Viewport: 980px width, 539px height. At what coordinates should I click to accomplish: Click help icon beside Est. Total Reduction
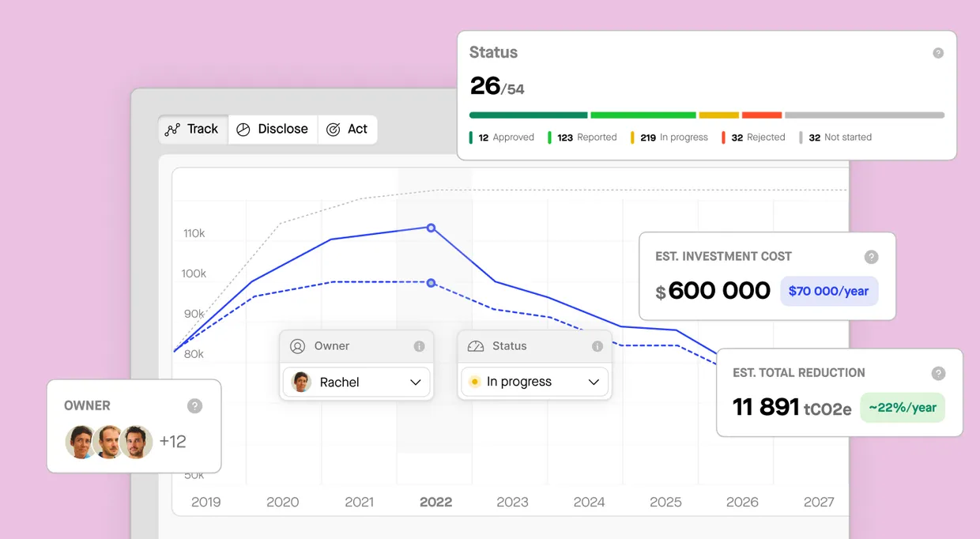(938, 373)
